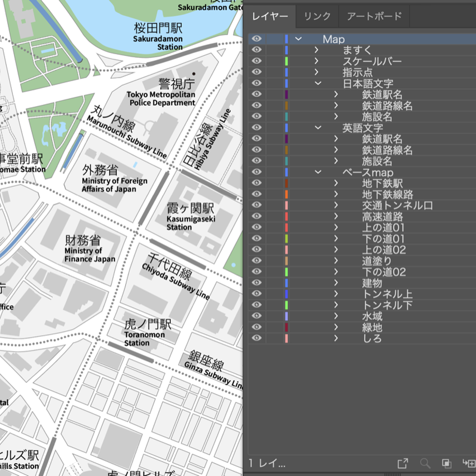The width and height of the screenshot is (476, 476).
Task: Collapse the 日本語文字 layer group
Action: [318, 83]
